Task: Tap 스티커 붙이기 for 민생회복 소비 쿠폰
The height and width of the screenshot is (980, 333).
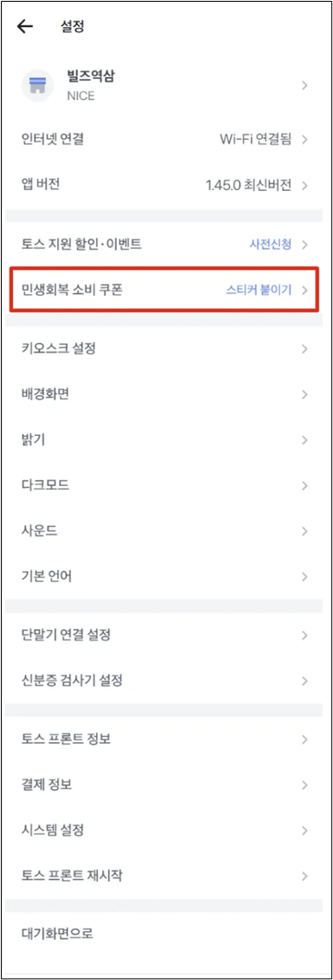Action: 258,290
